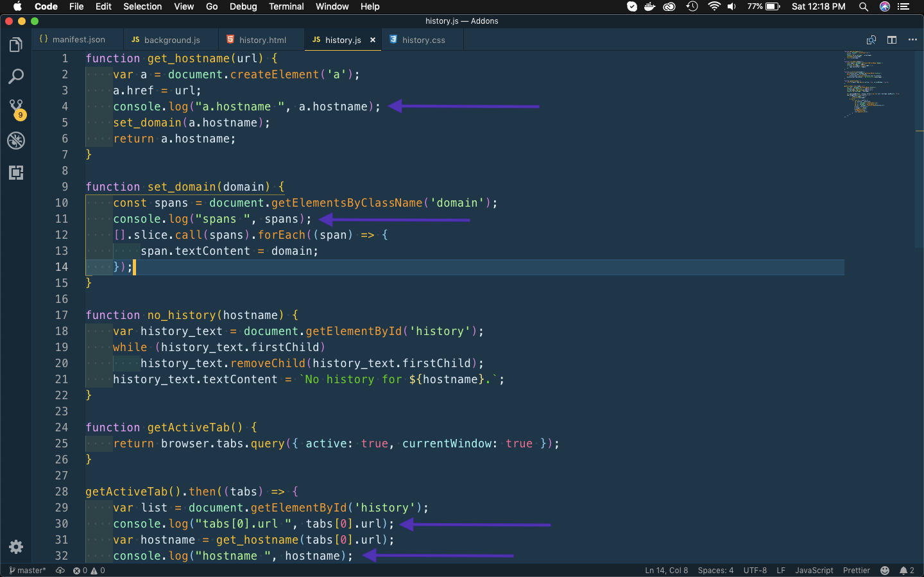Open the Explorer view in activity bar
Viewport: 924px width, 577px height.
click(x=16, y=45)
